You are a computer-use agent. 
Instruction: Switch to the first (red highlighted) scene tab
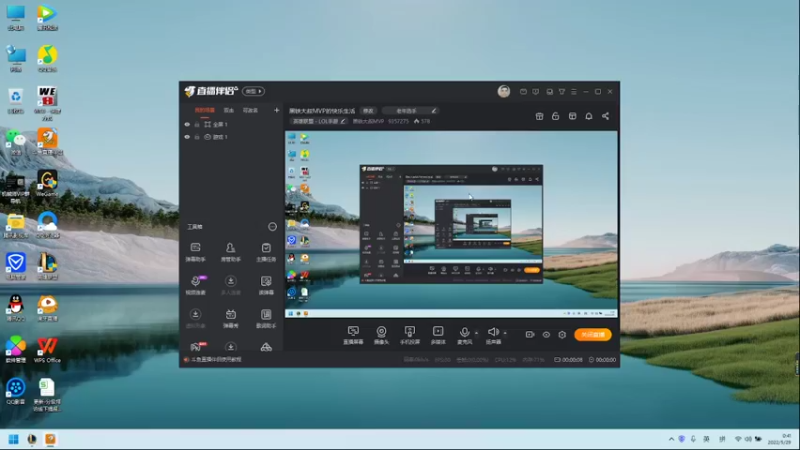pos(205,110)
